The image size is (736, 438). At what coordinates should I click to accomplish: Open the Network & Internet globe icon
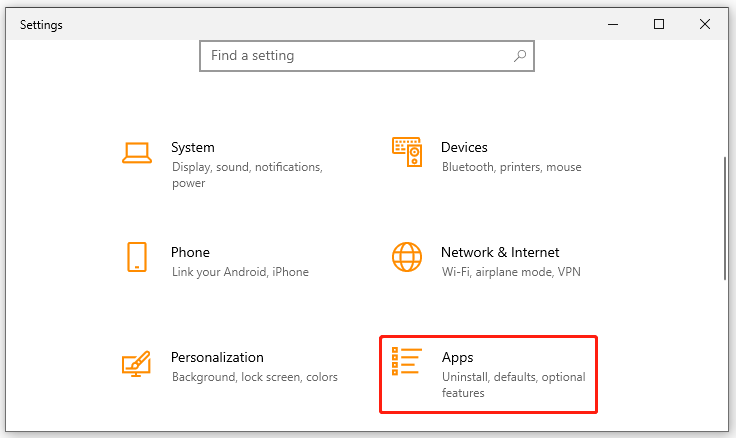point(407,257)
